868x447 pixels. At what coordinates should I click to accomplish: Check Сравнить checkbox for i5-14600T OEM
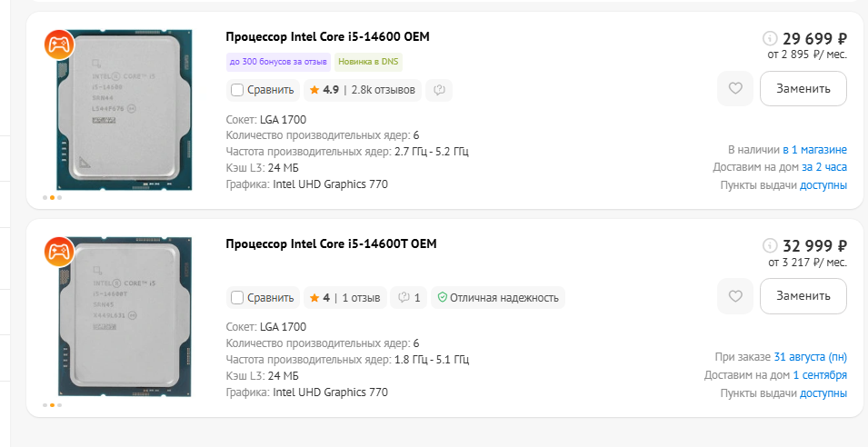[237, 298]
